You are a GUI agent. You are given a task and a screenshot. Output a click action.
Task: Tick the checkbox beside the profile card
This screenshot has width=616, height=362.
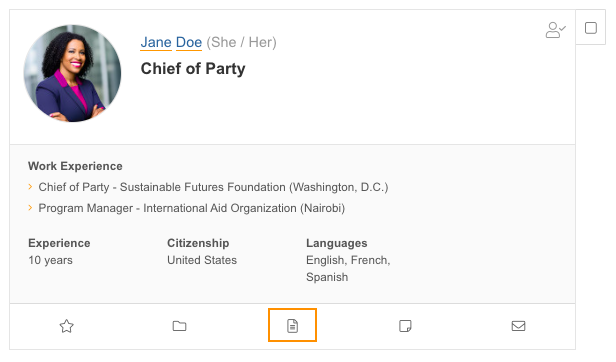pos(591,28)
